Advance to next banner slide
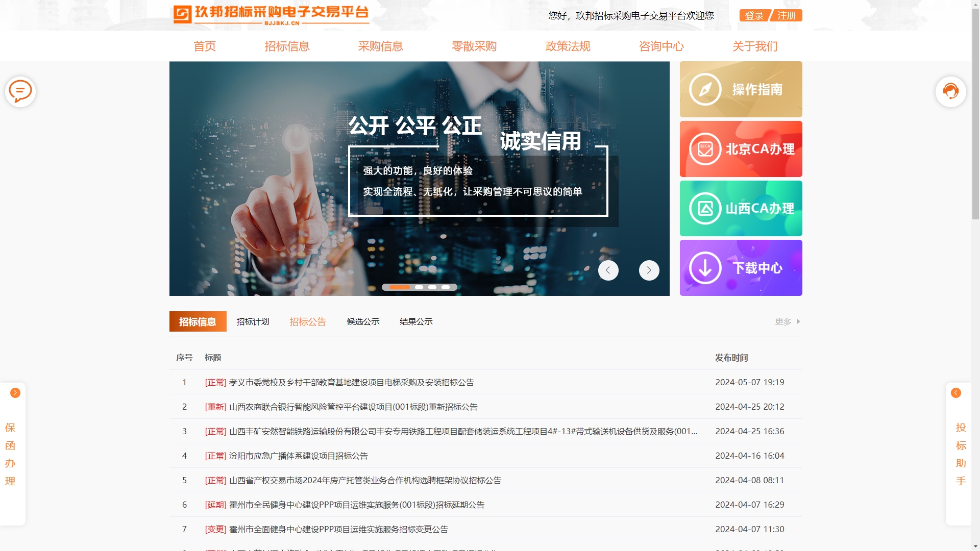Image resolution: width=980 pixels, height=551 pixels. coord(649,270)
